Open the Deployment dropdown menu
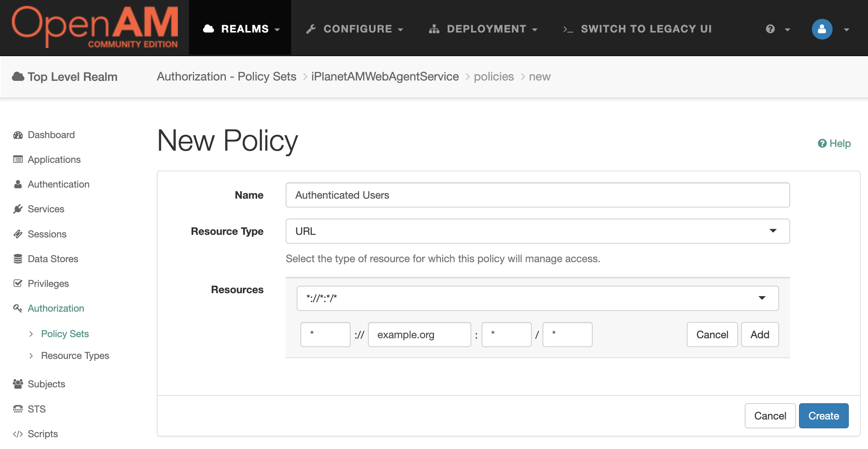The image size is (868, 449). click(483, 29)
